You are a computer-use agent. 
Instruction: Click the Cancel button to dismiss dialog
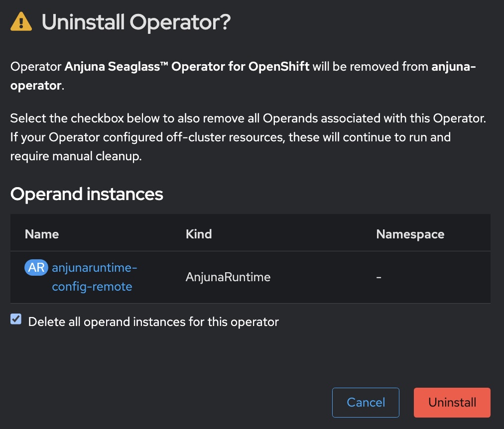[x=366, y=402]
